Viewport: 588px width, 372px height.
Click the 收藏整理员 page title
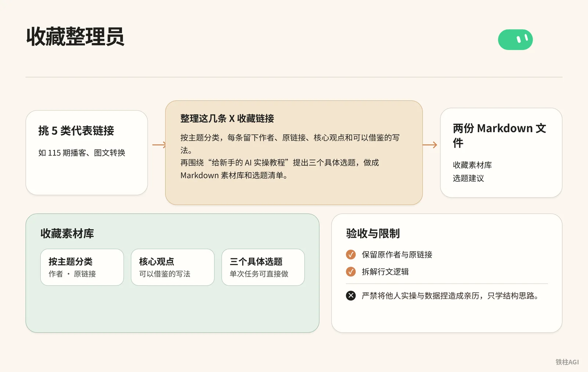pos(75,37)
